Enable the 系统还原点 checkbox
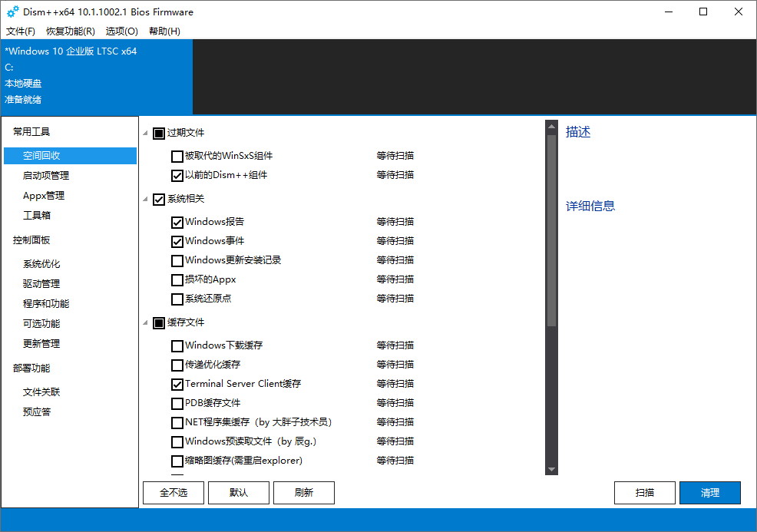 (177, 299)
